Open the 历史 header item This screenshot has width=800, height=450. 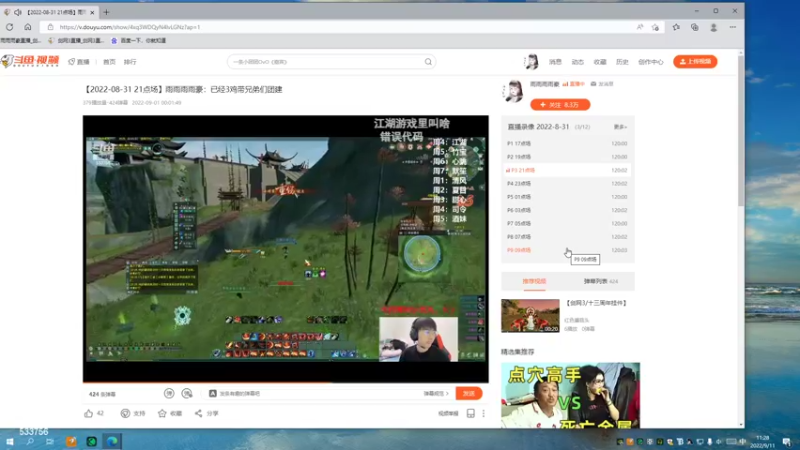click(622, 62)
